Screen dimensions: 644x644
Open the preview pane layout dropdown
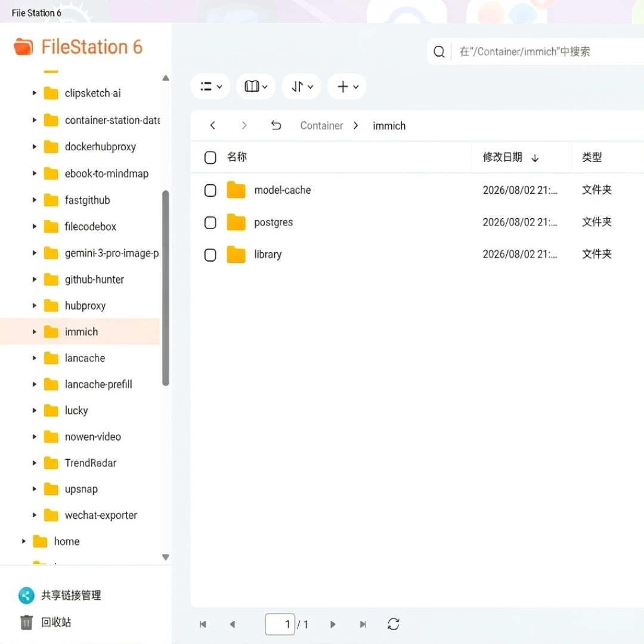(x=255, y=86)
